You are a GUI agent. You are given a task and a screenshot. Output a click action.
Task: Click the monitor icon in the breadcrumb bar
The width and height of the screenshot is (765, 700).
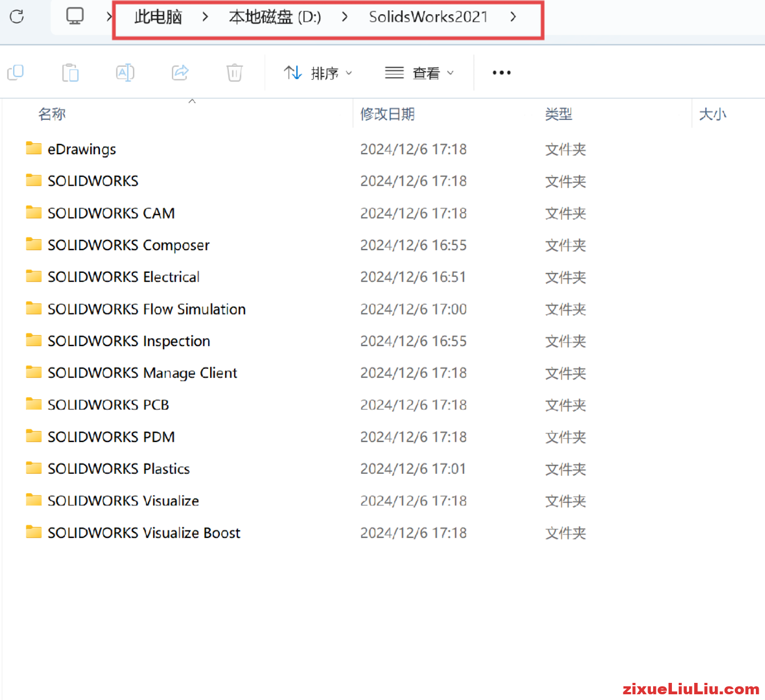click(x=74, y=16)
